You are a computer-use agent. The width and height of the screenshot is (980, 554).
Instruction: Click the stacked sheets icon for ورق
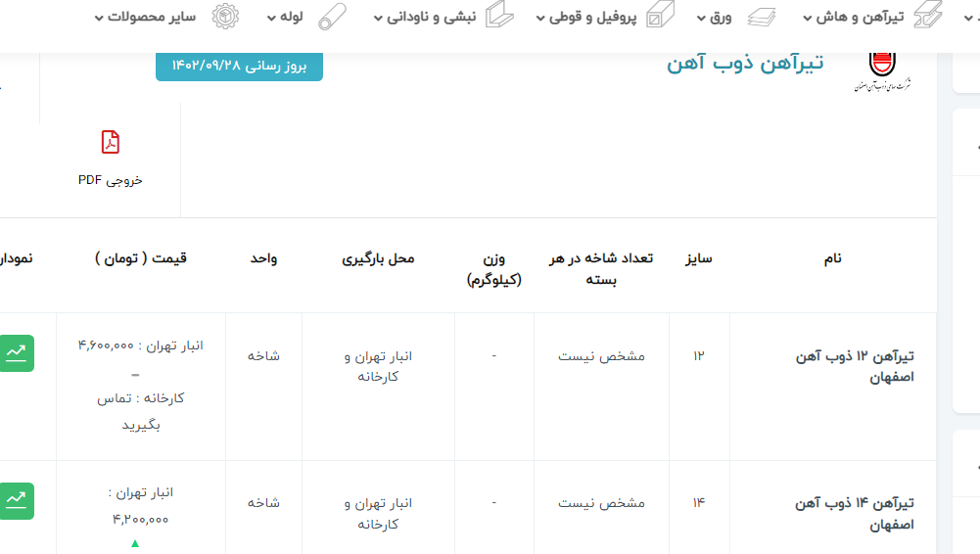tap(761, 17)
